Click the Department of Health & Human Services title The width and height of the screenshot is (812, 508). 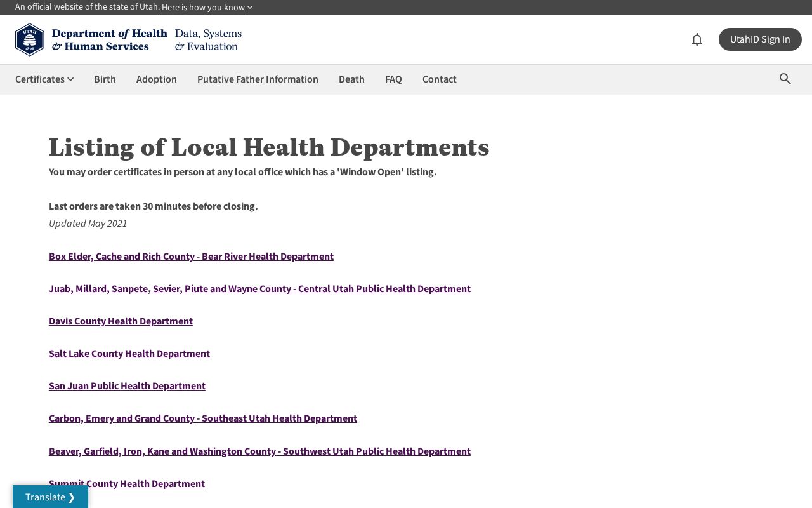tap(109, 39)
